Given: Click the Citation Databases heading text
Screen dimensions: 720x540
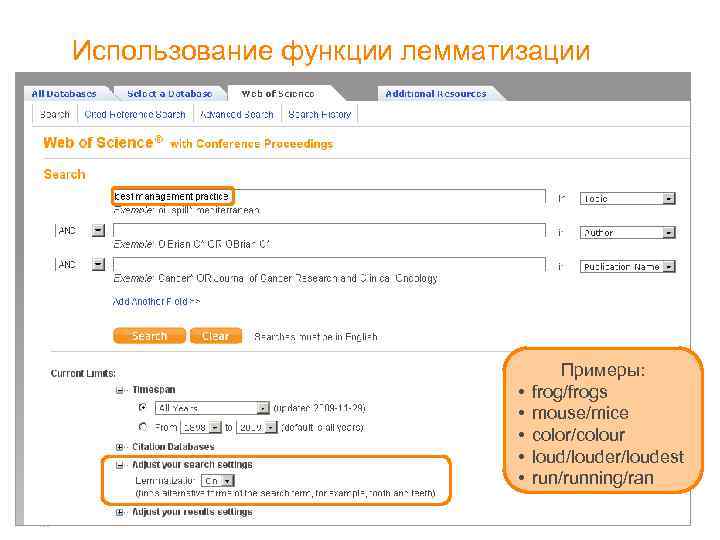Looking at the screenshot, I should coord(173,447).
